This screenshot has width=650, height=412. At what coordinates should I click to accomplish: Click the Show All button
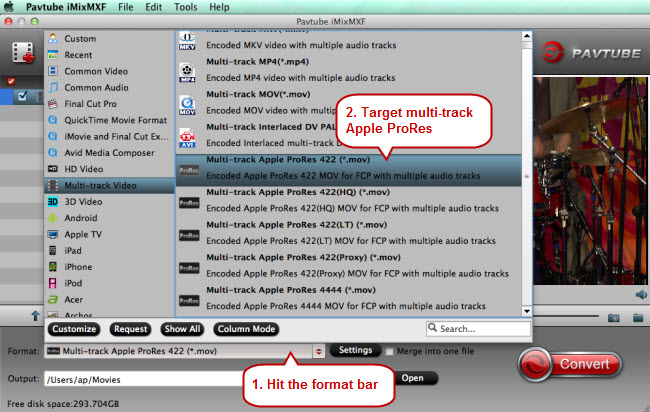point(182,329)
